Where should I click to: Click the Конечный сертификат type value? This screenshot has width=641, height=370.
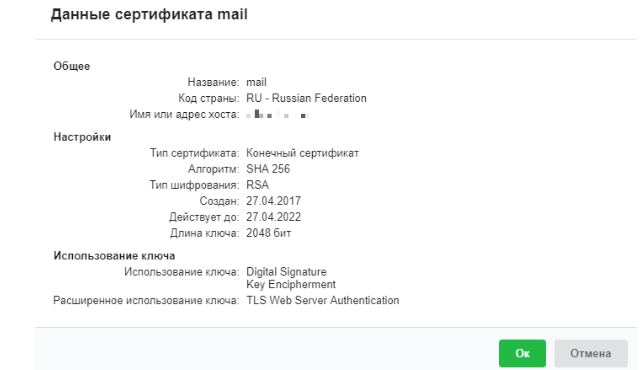pos(303,153)
